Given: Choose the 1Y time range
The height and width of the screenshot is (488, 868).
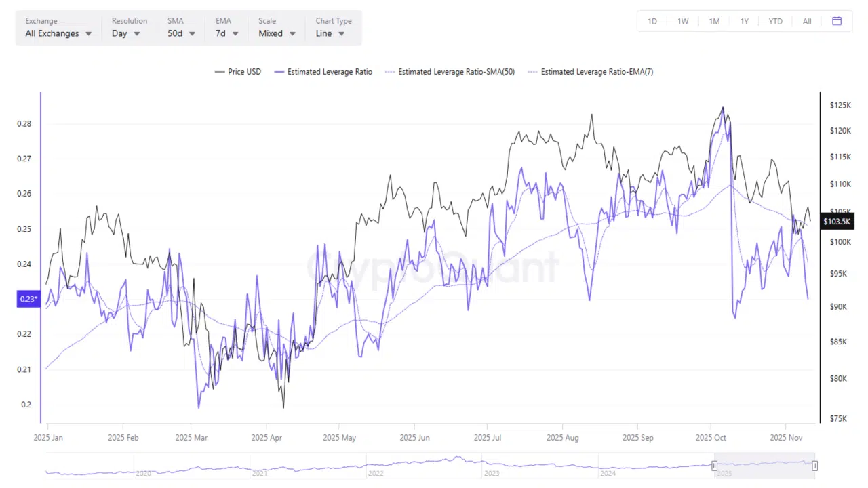Looking at the screenshot, I should (x=745, y=21).
